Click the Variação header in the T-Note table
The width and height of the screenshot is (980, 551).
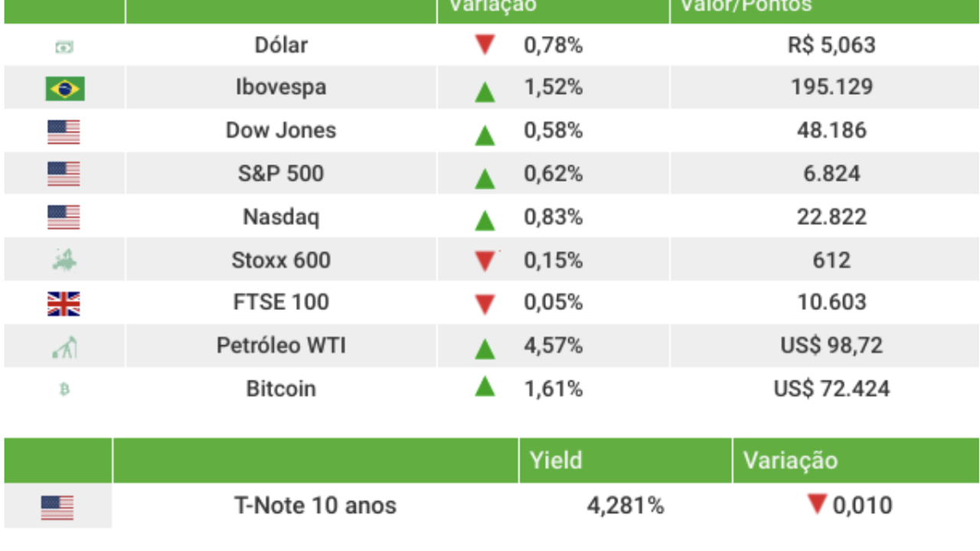coord(790,460)
